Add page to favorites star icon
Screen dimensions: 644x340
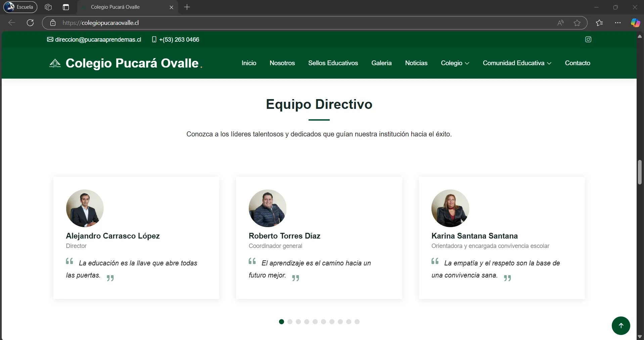coord(577,23)
